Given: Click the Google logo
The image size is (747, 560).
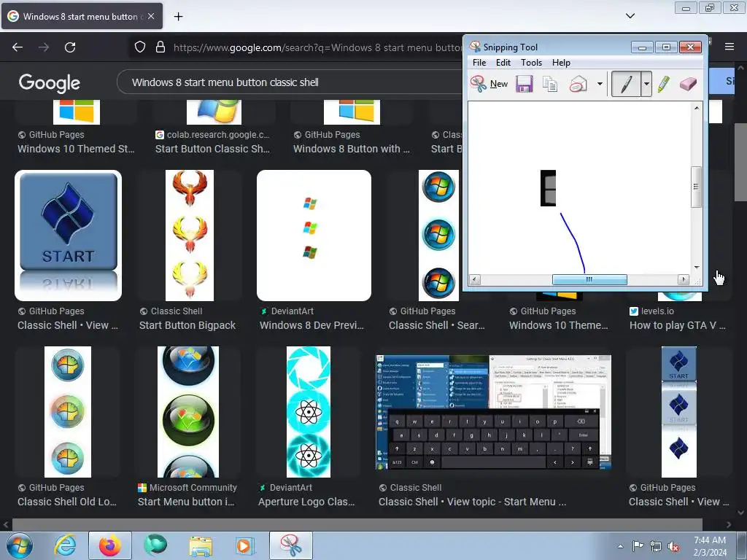Looking at the screenshot, I should point(50,83).
